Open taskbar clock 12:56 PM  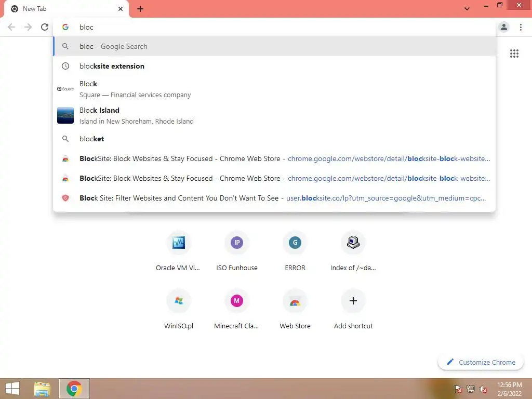point(509,389)
